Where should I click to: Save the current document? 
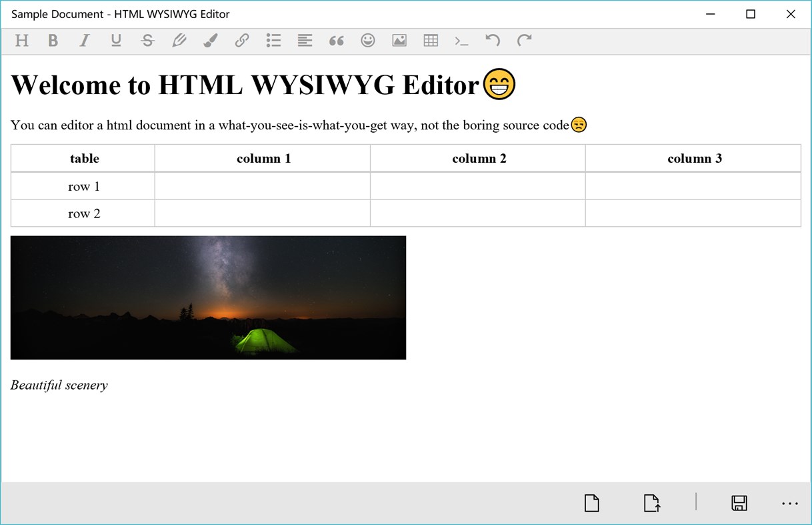[x=739, y=503]
